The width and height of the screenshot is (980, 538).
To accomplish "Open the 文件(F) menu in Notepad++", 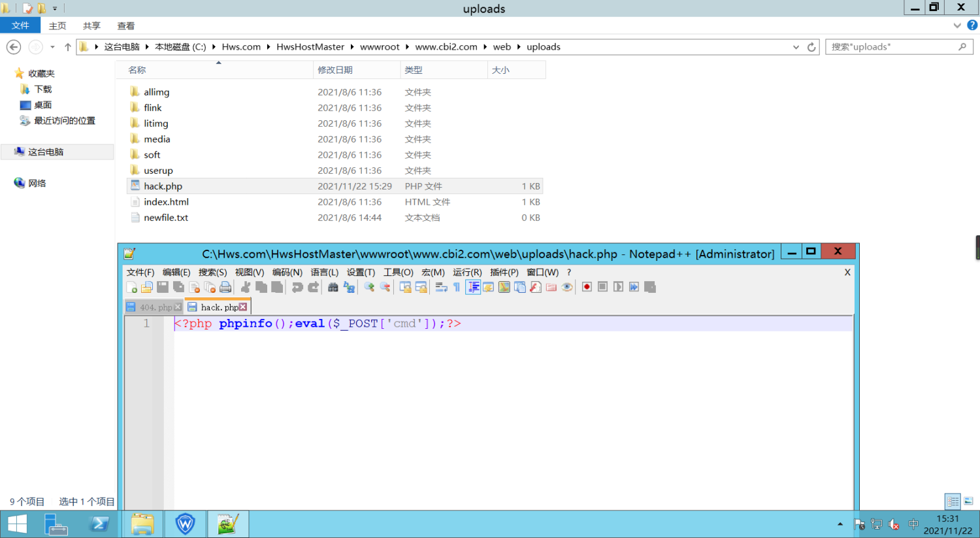I will click(140, 272).
